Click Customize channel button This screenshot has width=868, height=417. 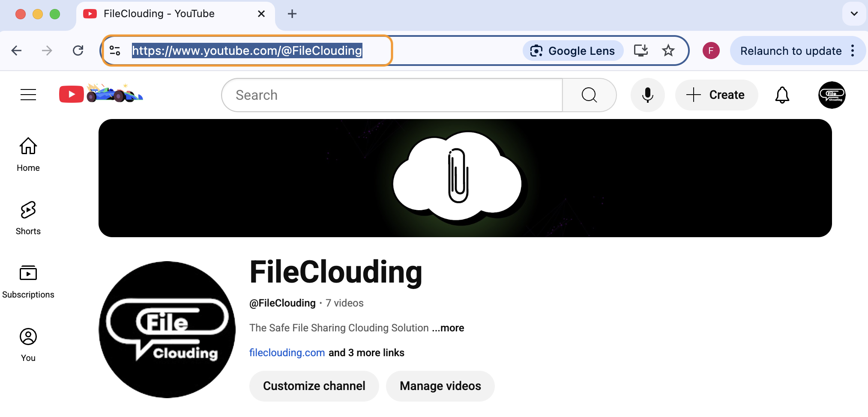314,386
